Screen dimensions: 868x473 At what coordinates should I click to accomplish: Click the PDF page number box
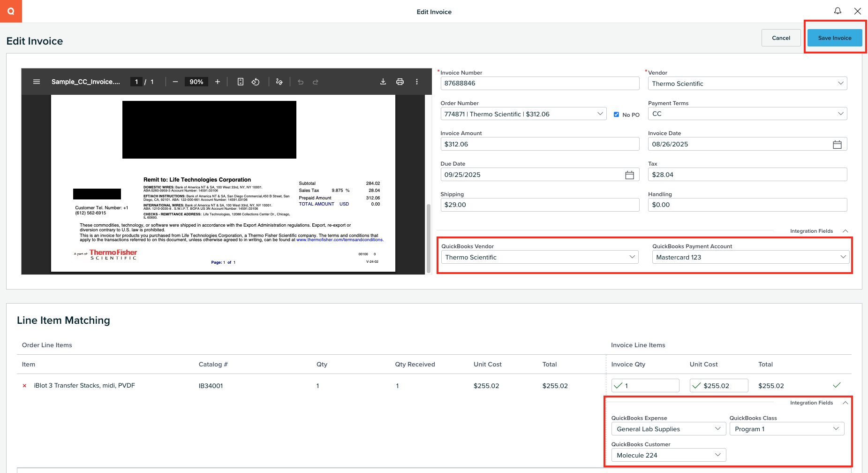(136, 82)
